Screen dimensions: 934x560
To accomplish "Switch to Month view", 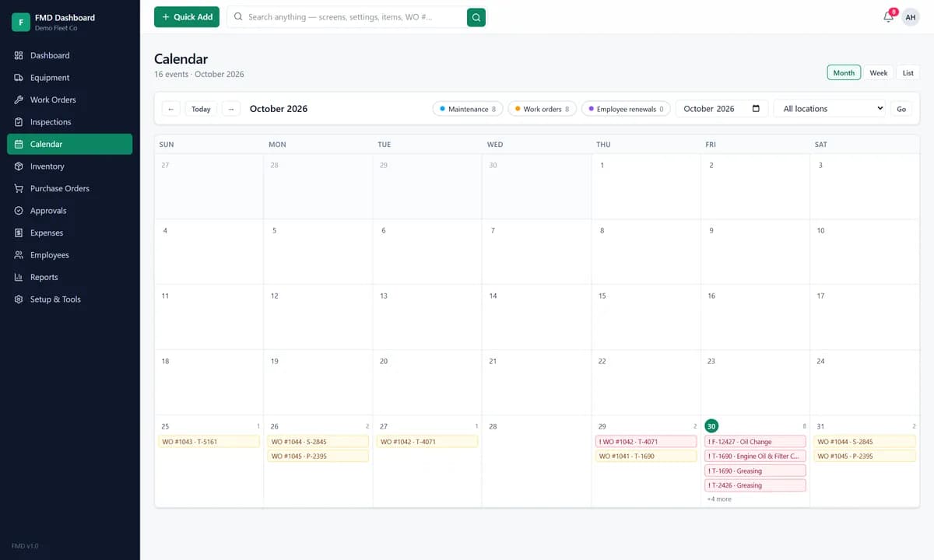I will click(x=844, y=72).
